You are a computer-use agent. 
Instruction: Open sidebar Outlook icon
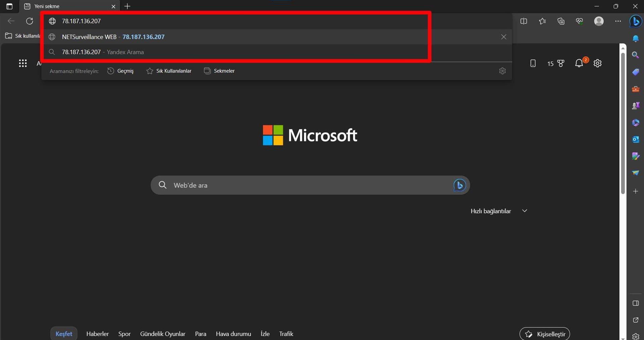[x=636, y=139]
